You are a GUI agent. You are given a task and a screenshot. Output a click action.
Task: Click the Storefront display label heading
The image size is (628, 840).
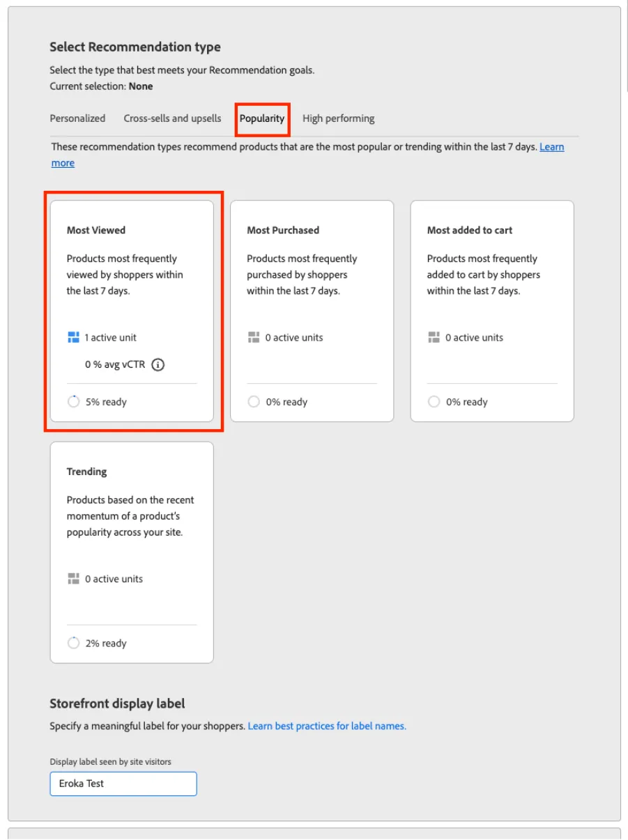118,703
